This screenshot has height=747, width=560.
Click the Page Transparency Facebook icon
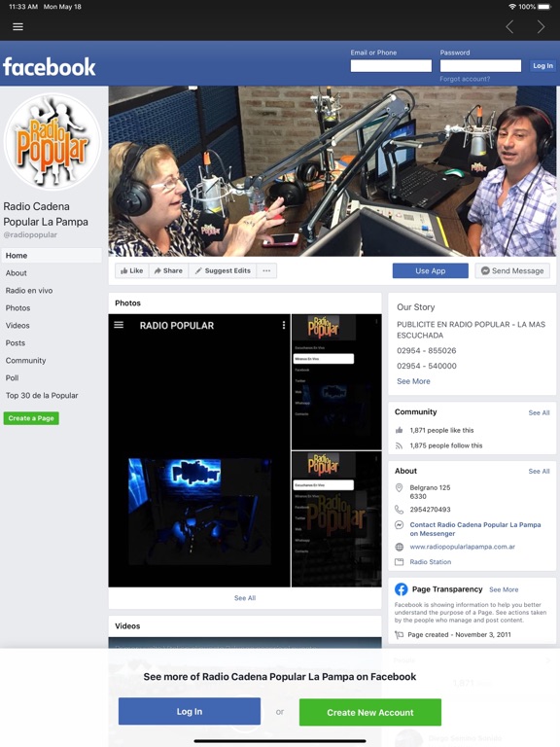coord(401,589)
